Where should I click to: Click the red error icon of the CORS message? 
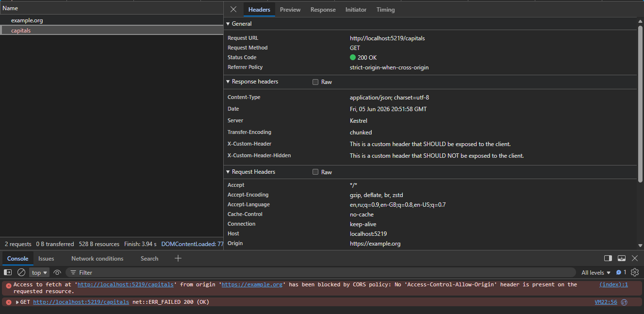pos(8,285)
